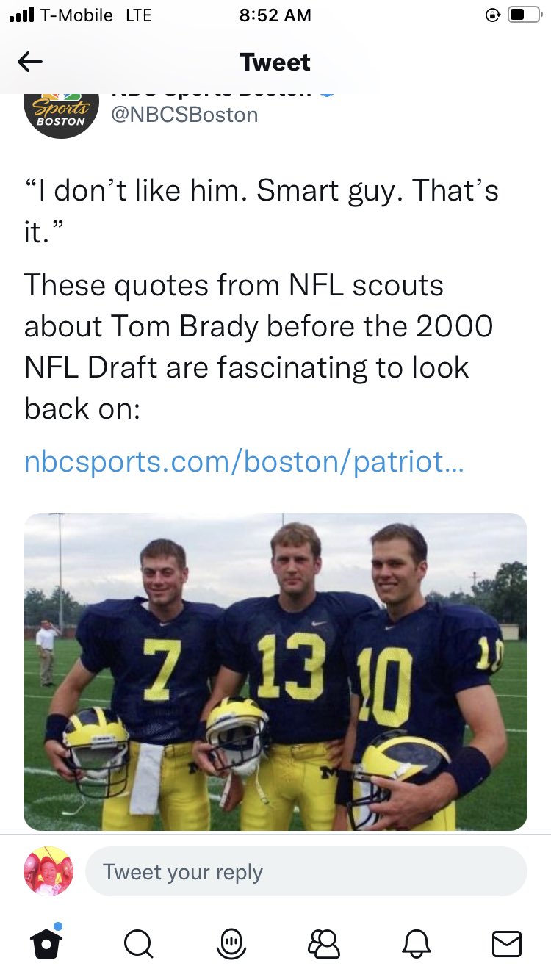Screen dimensions: 551x980
Task: Open Twitter Spaces with the microphone icon
Action: point(231,946)
